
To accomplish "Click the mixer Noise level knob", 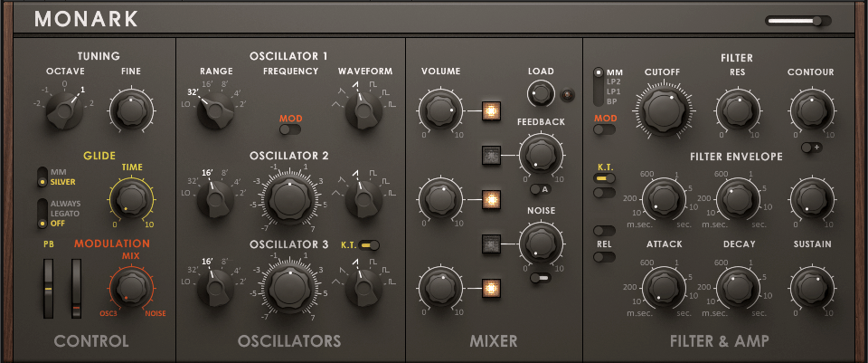I will pyautogui.click(x=541, y=243).
